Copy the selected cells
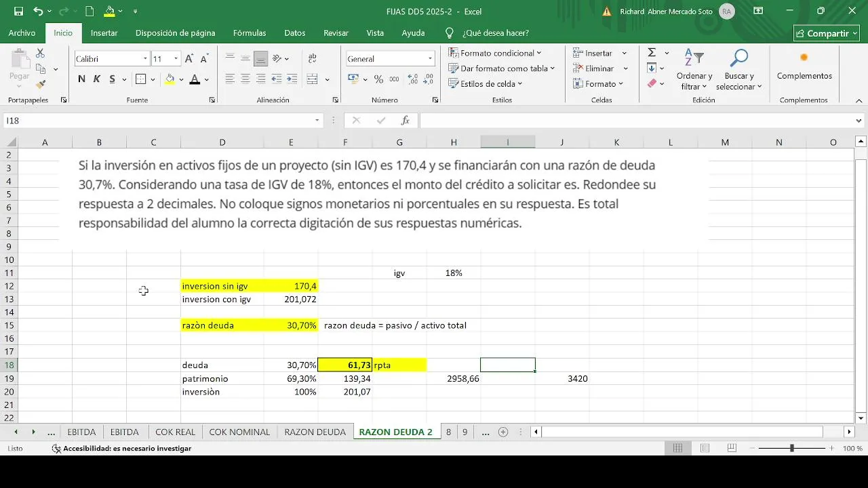The height and width of the screenshot is (488, 868). coord(41,68)
